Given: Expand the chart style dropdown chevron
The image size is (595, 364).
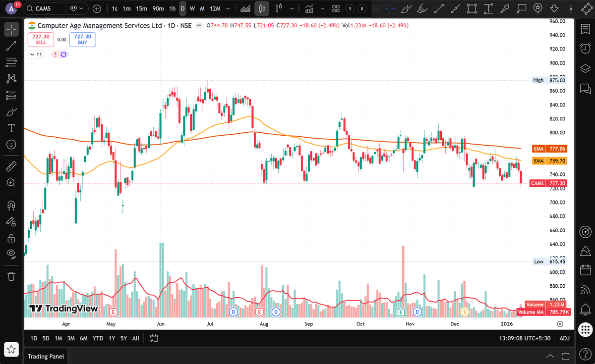Looking at the screenshot, I should [292, 8].
